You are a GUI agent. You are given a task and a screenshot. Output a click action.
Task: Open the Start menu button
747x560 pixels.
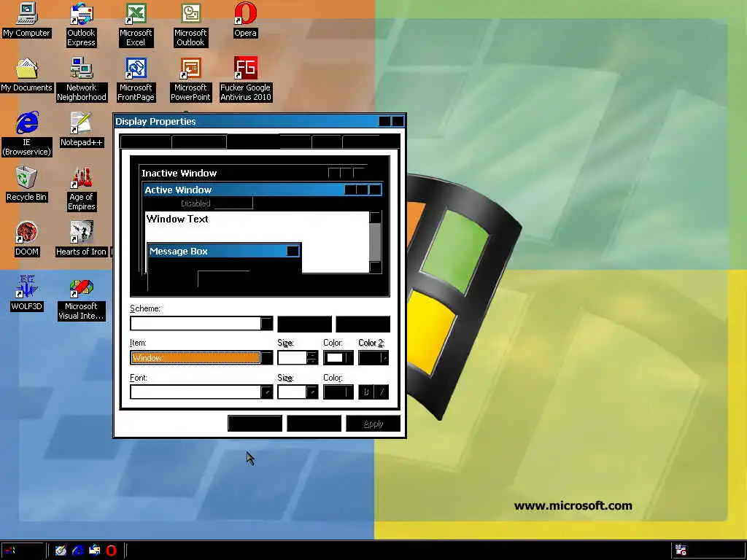pyautogui.click(x=22, y=551)
